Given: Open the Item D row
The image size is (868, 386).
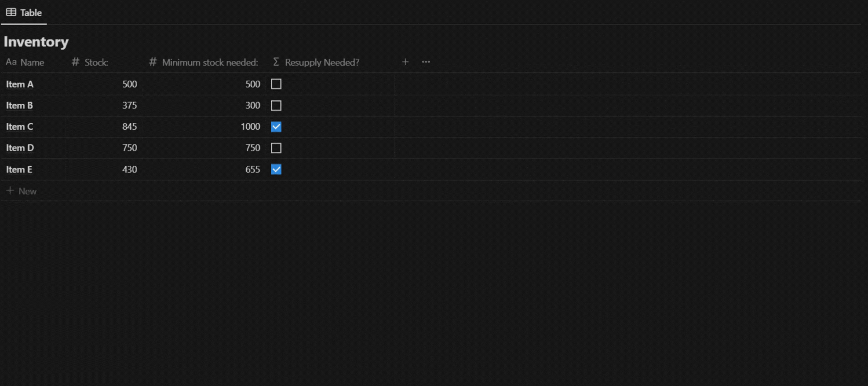Looking at the screenshot, I should [20, 148].
